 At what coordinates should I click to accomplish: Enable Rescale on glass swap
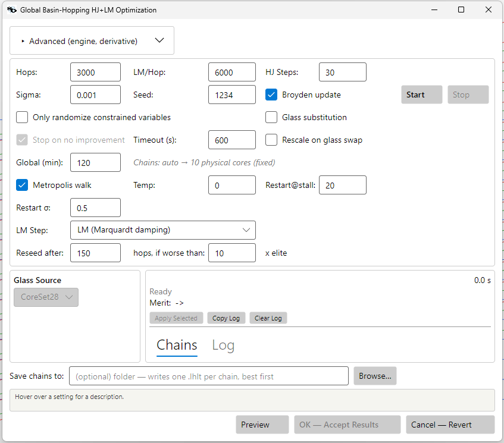coord(271,140)
